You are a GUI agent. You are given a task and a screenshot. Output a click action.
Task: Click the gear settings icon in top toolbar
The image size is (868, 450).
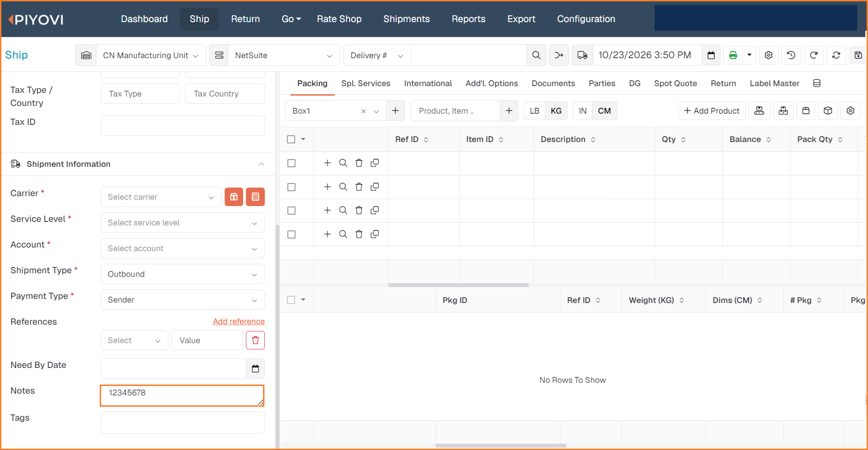pyautogui.click(x=769, y=55)
